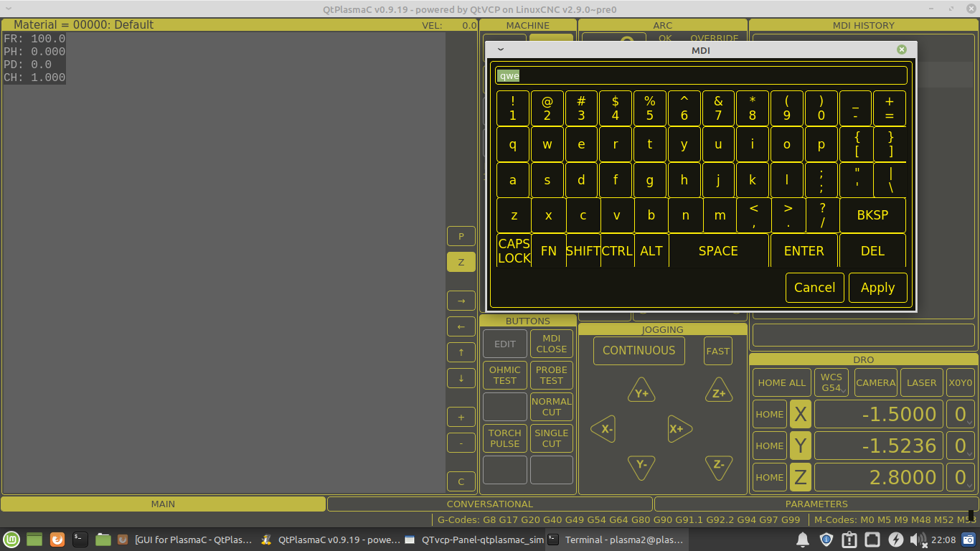
Task: Lower torch with Z- arrow
Action: click(718, 467)
